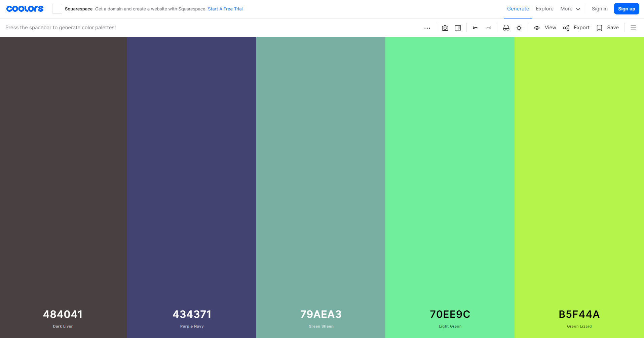Click the hex code 79AEA3
This screenshot has width=644, height=338.
[321, 314]
